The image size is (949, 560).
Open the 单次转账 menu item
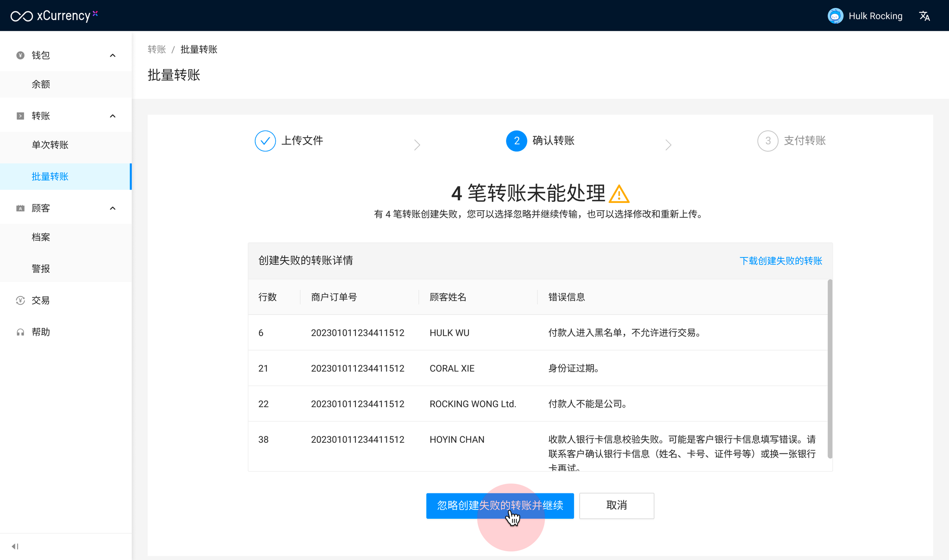50,145
